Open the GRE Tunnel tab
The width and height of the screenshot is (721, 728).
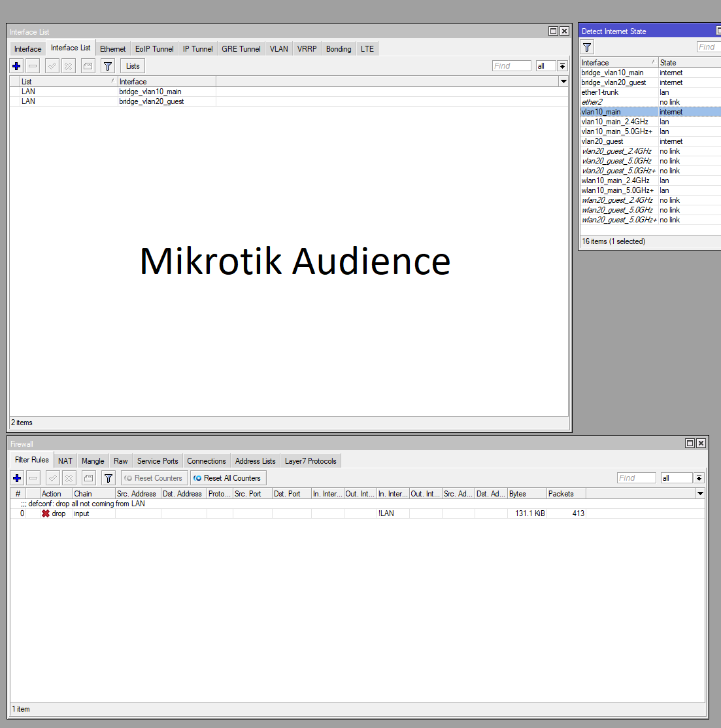click(241, 49)
